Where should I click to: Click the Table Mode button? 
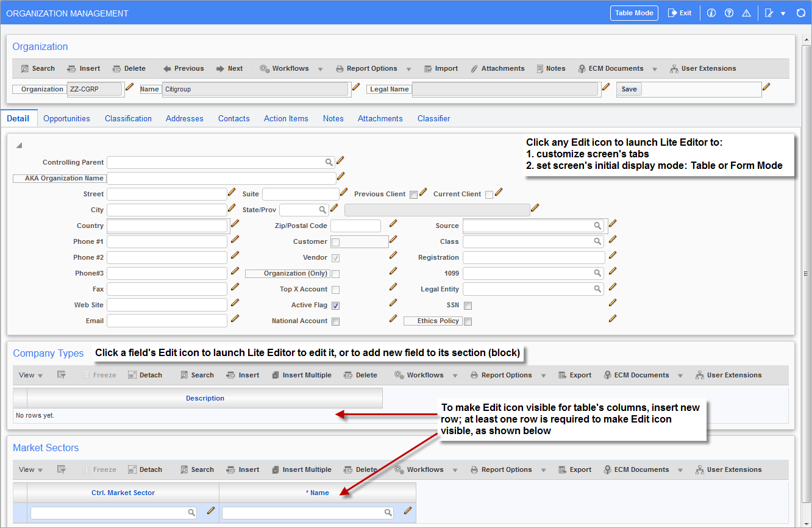[x=634, y=13]
